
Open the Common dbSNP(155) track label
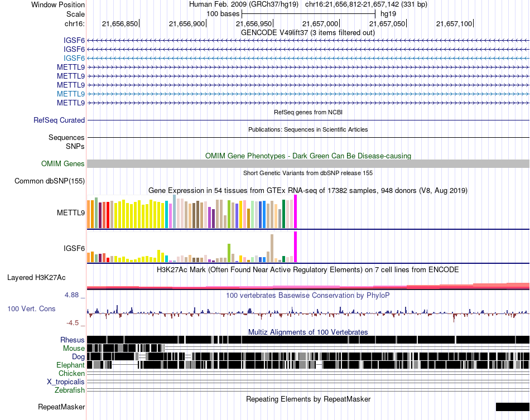(50, 181)
